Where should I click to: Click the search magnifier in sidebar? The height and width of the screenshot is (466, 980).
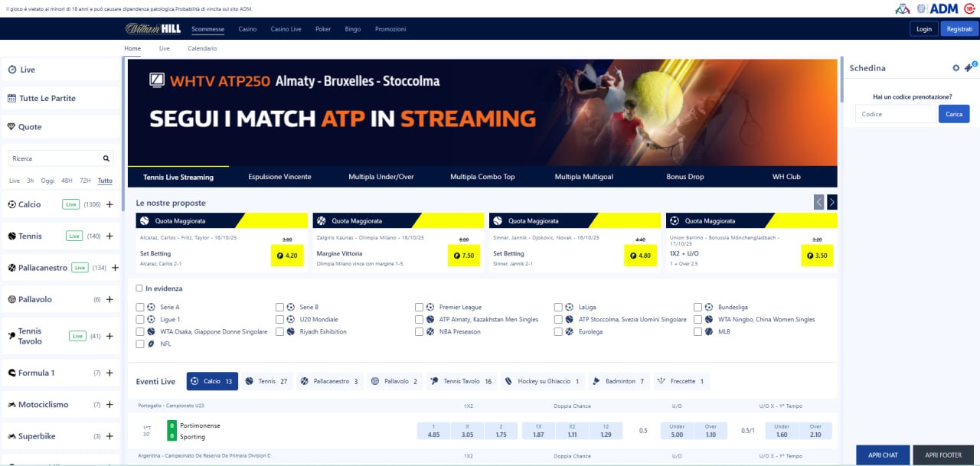pyautogui.click(x=106, y=158)
